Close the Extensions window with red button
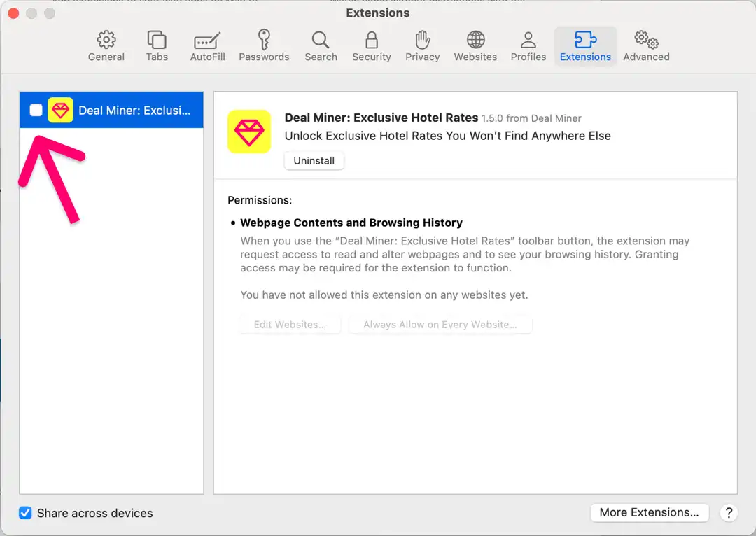Viewport: 756px width, 536px height. click(13, 13)
